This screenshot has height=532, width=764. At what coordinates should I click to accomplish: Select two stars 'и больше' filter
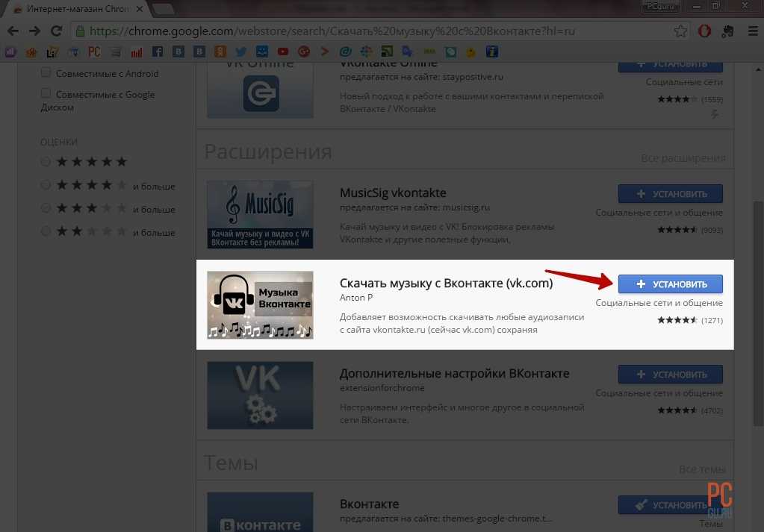pos(46,231)
